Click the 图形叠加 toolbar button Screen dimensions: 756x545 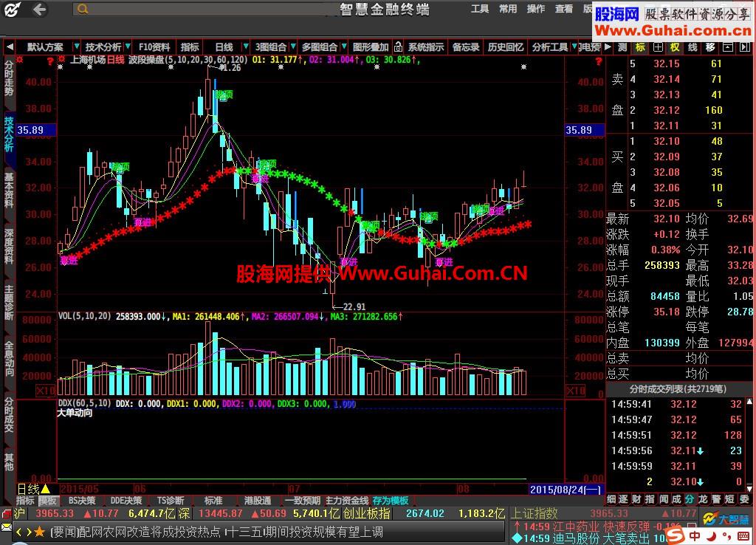tap(371, 47)
